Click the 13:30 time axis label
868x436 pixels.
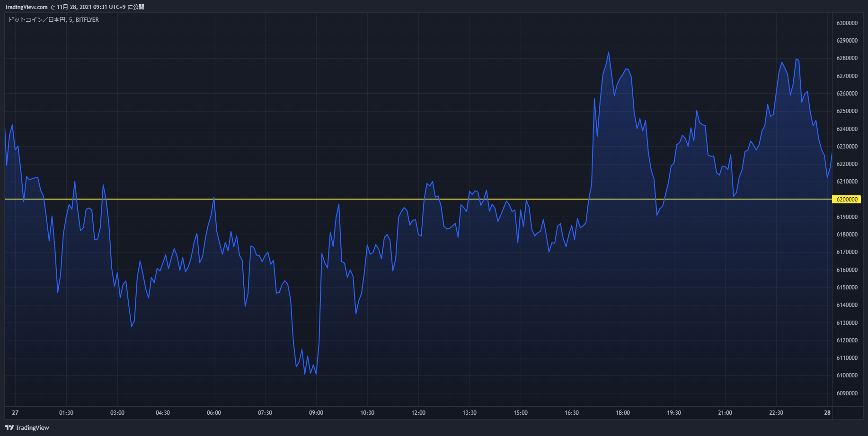coord(469,413)
